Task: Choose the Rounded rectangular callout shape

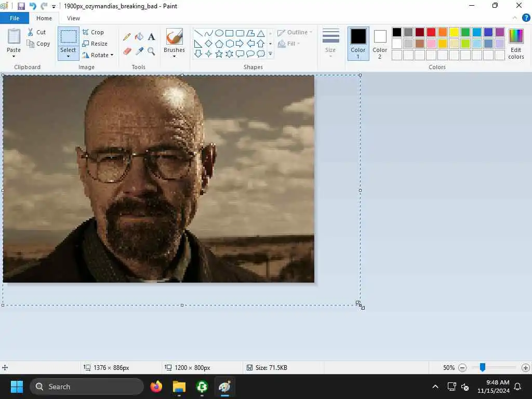Action: (x=240, y=54)
